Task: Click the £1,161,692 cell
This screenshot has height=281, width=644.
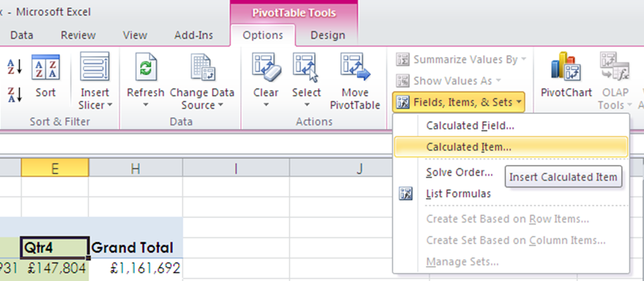Action: point(136,269)
